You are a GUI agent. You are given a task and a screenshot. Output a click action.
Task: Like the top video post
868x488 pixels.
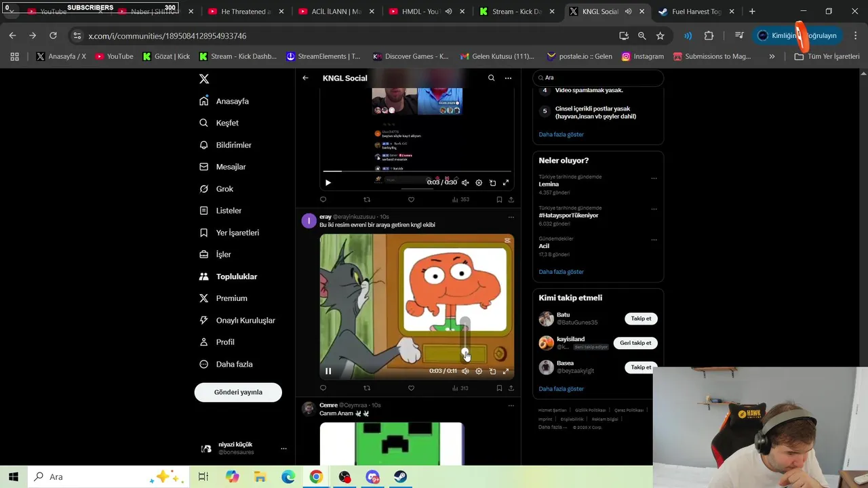[x=411, y=199]
